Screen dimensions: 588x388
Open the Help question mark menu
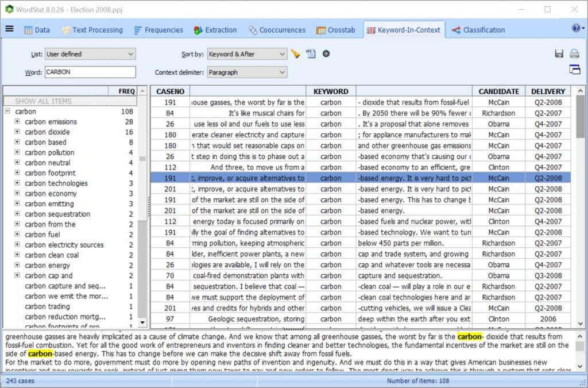click(575, 29)
